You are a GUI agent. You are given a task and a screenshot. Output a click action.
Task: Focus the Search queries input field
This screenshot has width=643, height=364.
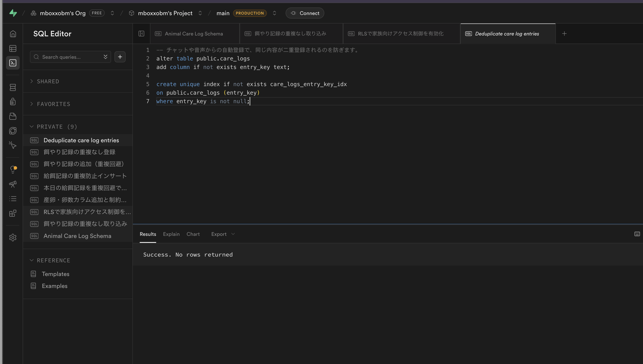click(x=70, y=57)
